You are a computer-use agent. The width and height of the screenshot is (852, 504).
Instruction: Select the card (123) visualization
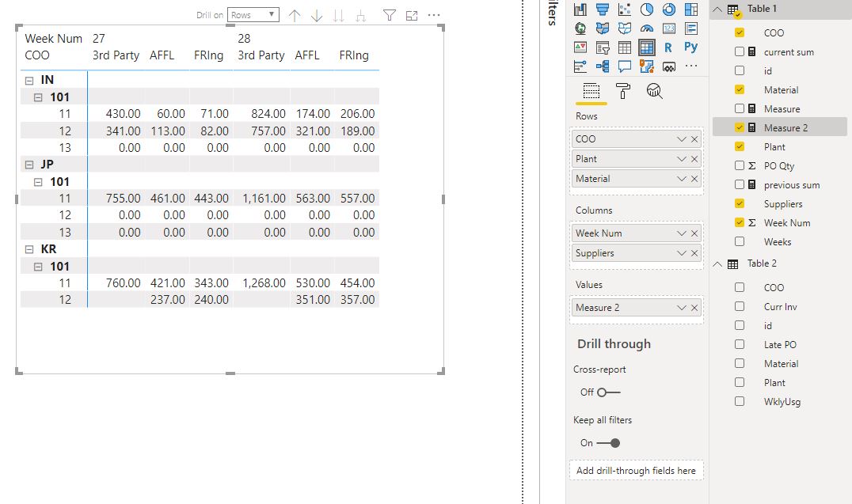pos(669,28)
